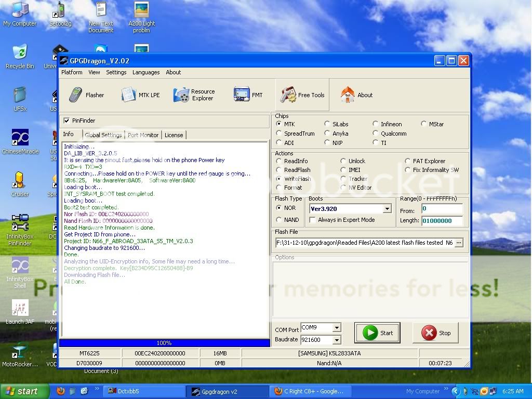
Task: Click the Range Length input field
Action: click(x=442, y=220)
